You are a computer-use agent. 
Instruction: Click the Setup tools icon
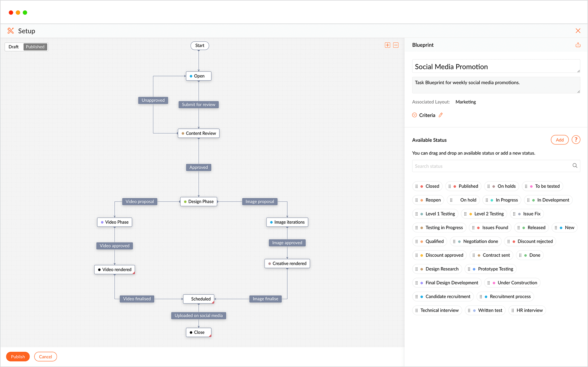coord(11,31)
